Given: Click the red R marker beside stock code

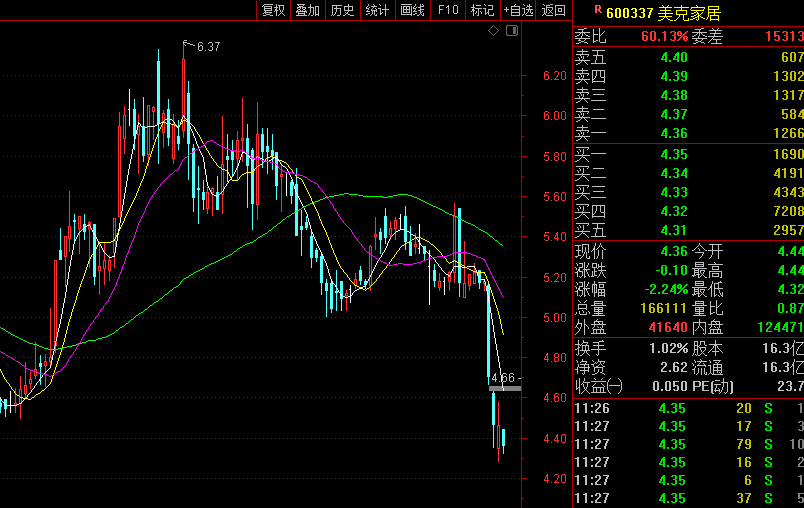Looking at the screenshot, I should tap(598, 10).
